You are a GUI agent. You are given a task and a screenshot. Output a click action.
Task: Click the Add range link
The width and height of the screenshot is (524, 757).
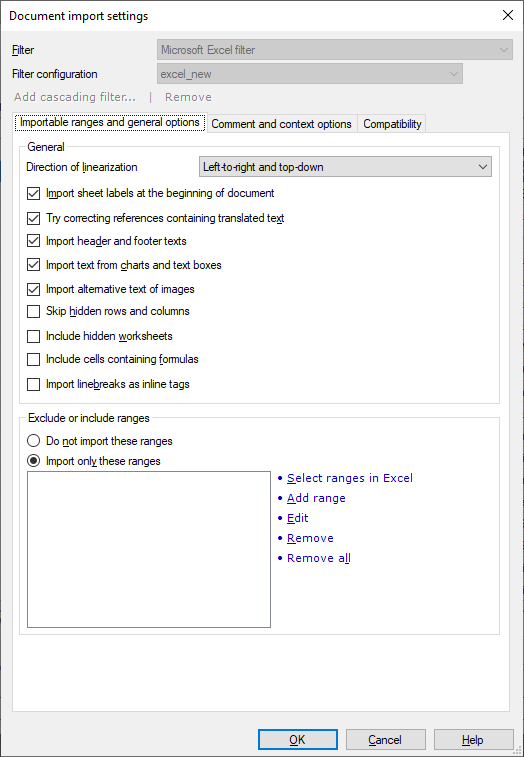(316, 498)
